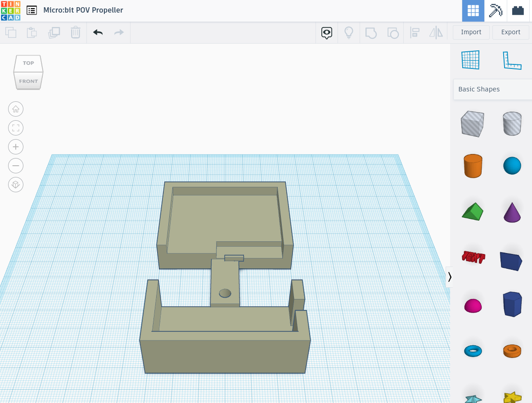Screen dimensions: 532x403
Task: Open the Tinkercad logo home link
Action: click(10, 10)
